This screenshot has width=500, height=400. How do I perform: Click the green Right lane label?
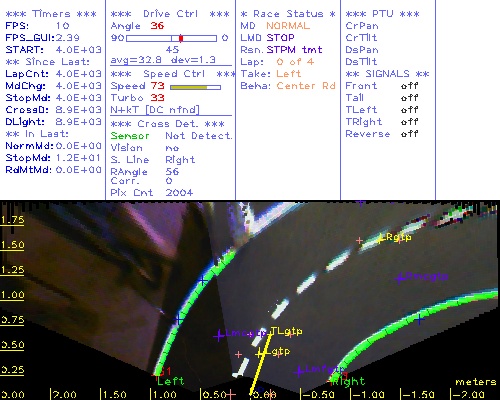349,381
